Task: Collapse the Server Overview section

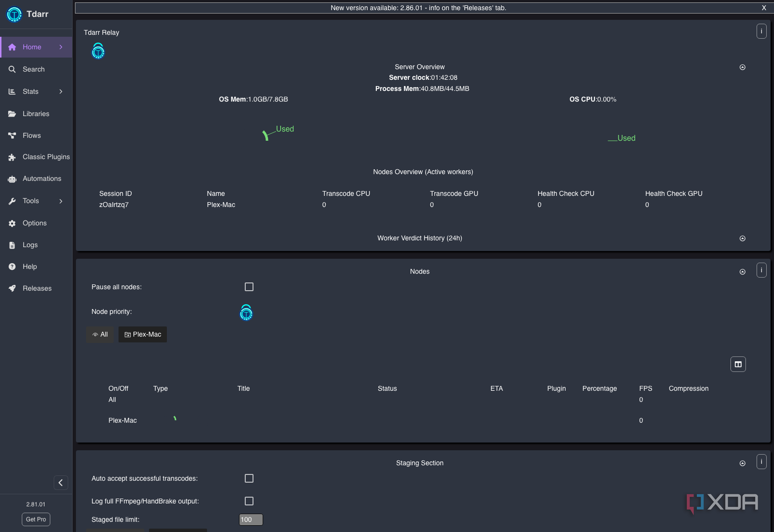Action: pyautogui.click(x=743, y=67)
